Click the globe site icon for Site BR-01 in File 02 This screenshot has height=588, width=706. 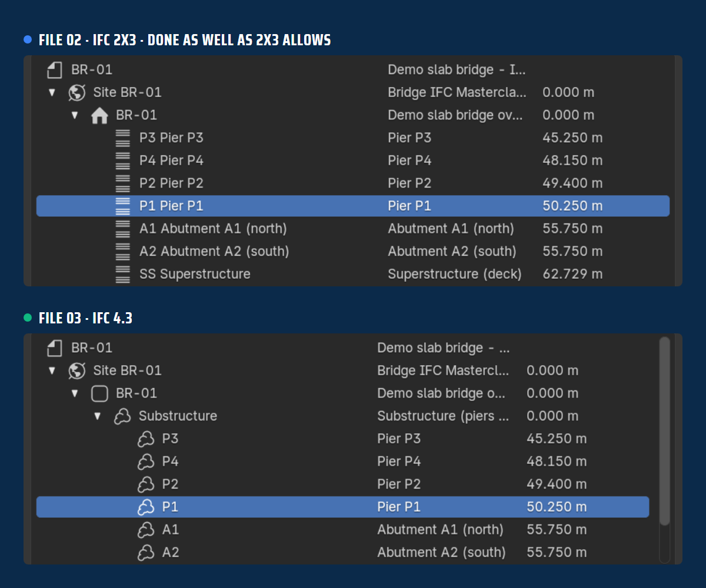point(77,92)
